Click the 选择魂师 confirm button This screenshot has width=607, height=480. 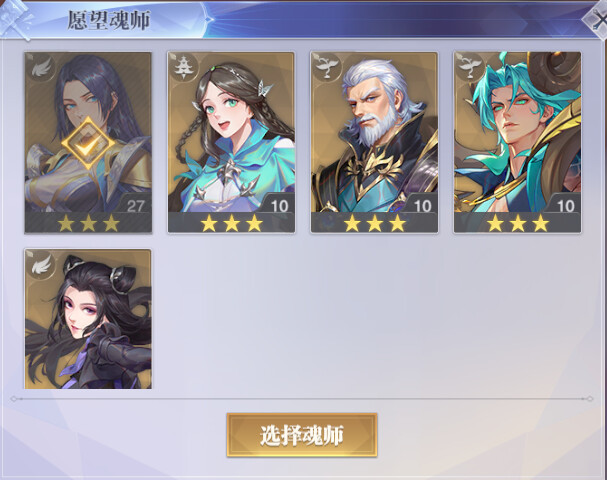tap(302, 435)
